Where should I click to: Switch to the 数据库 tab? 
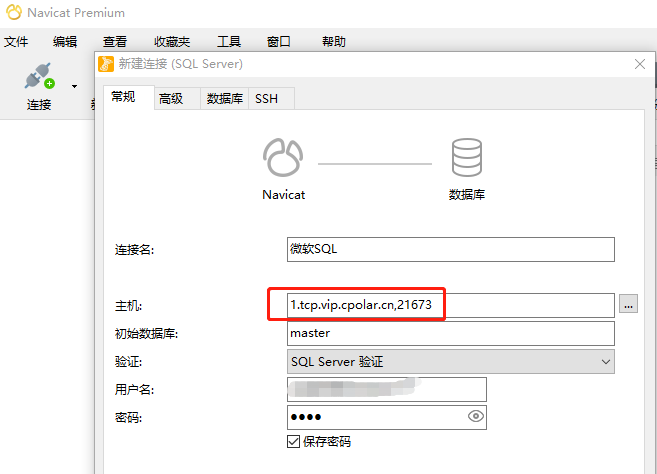[x=225, y=99]
